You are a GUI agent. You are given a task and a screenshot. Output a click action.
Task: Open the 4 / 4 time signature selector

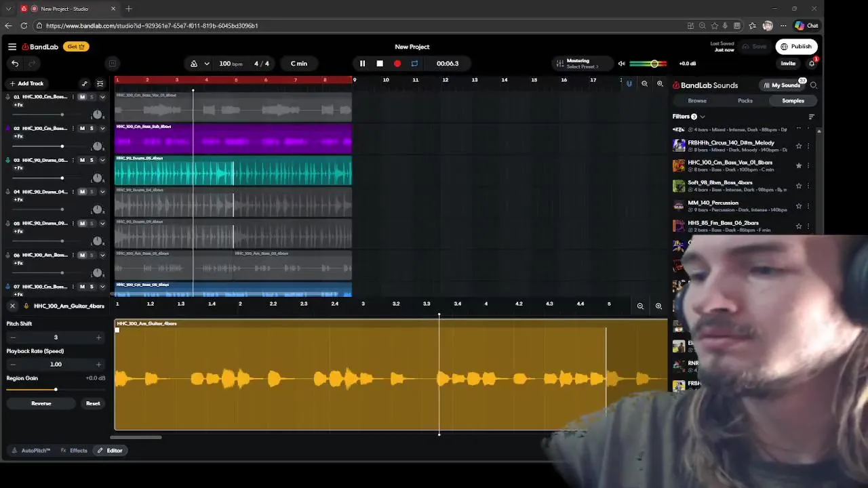tap(262, 64)
